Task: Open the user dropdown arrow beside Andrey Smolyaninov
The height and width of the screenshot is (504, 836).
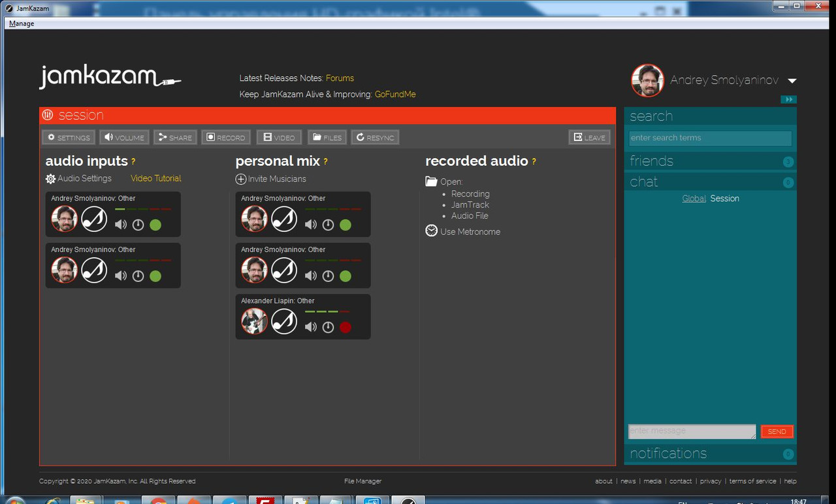Action: click(x=792, y=81)
